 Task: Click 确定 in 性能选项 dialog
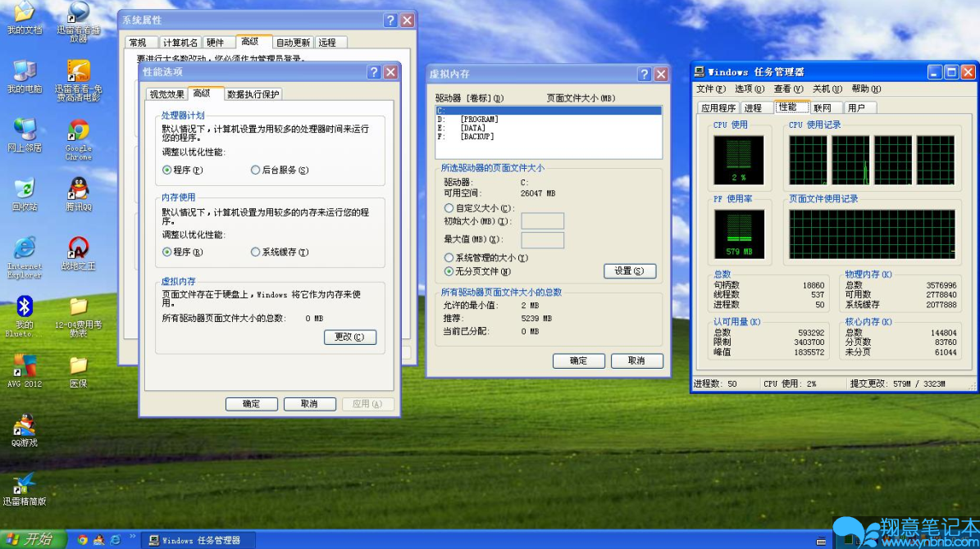[x=251, y=403]
